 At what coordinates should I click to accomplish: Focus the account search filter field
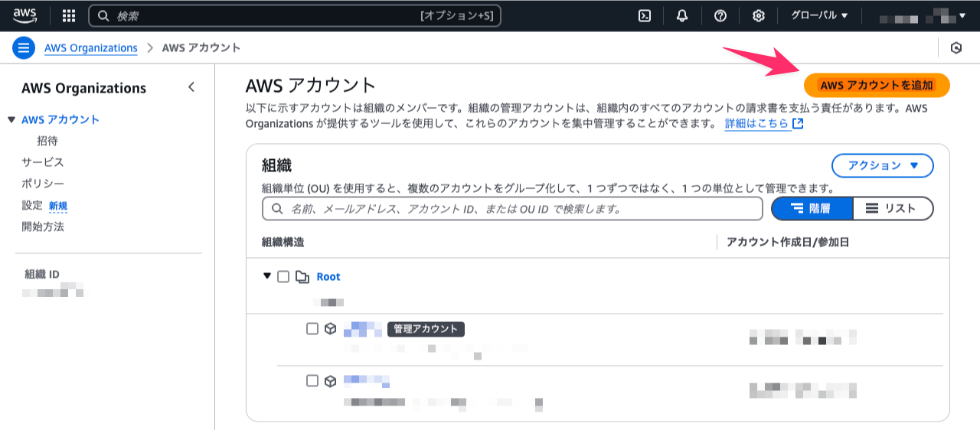512,208
